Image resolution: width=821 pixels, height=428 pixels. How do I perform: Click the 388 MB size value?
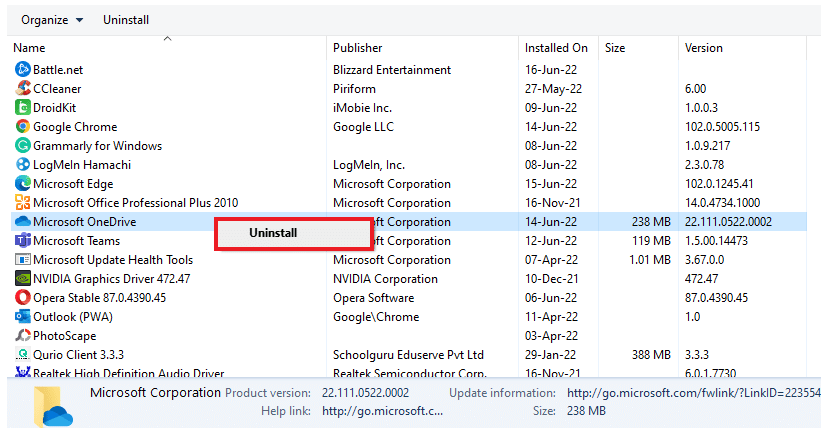tap(651, 355)
